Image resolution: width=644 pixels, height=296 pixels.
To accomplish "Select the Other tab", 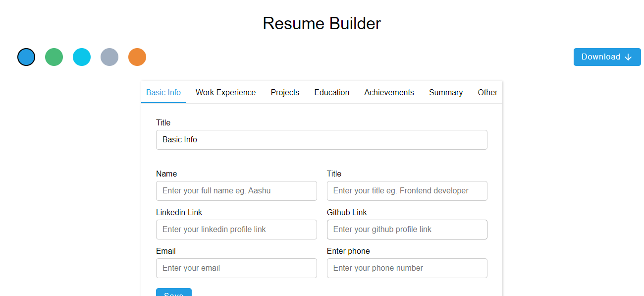I will click(x=487, y=92).
